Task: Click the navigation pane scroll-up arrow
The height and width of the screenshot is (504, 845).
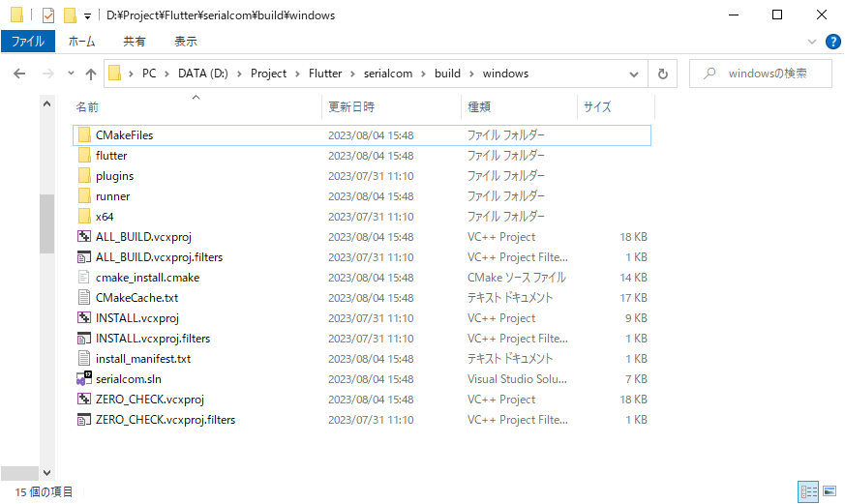Action: tap(46, 104)
